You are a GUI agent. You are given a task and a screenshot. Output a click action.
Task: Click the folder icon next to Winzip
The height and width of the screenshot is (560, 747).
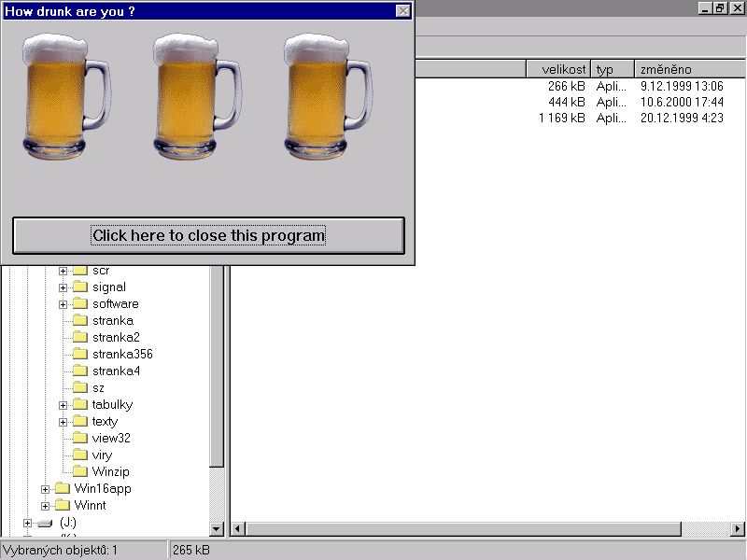[x=79, y=472]
